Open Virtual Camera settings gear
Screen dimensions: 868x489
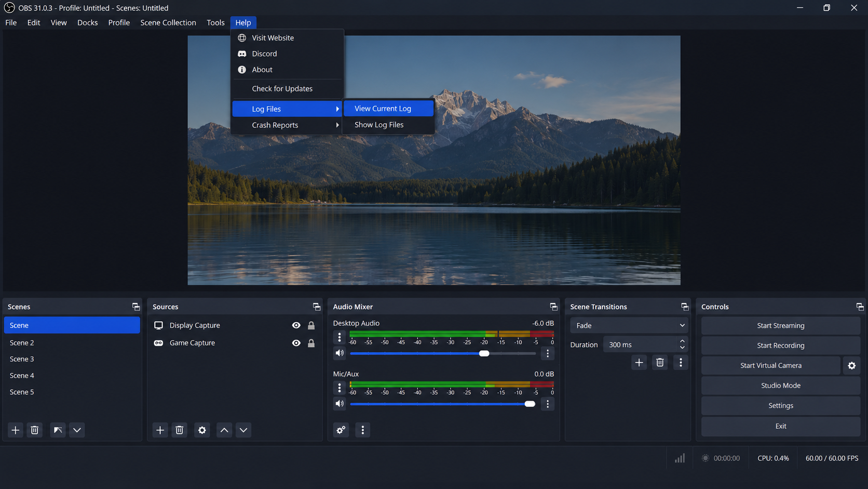[851, 365]
